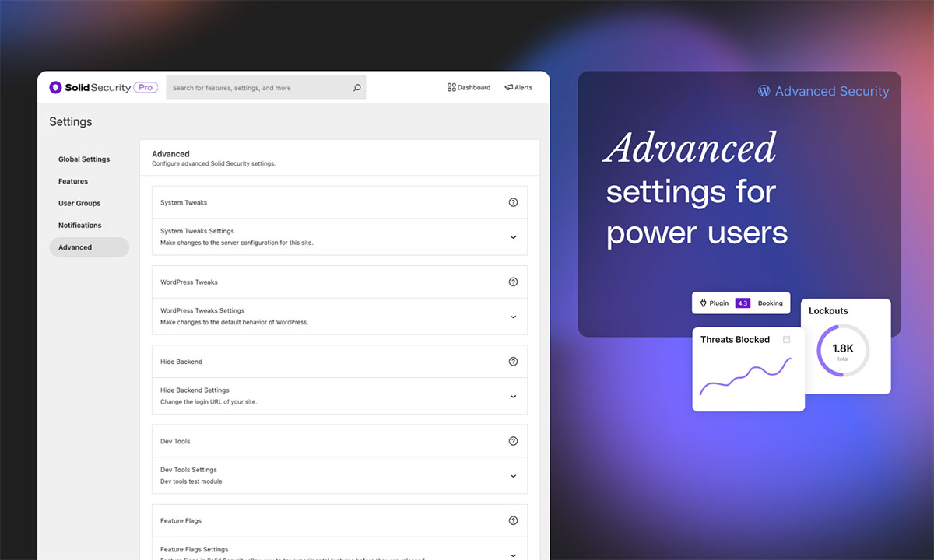Open the Alerts link
The width and height of the screenshot is (934, 560).
(518, 88)
